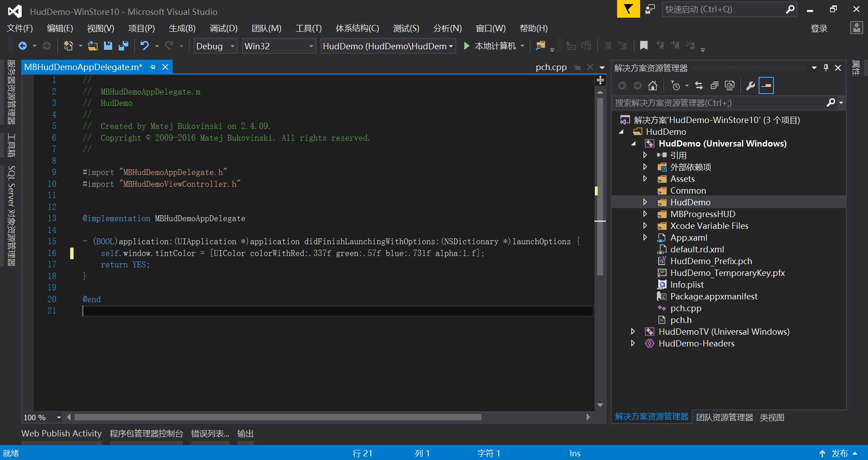Open the 服务器资源管理器 side tab
The width and height of the screenshot is (868, 460).
pyautogui.click(x=11, y=92)
